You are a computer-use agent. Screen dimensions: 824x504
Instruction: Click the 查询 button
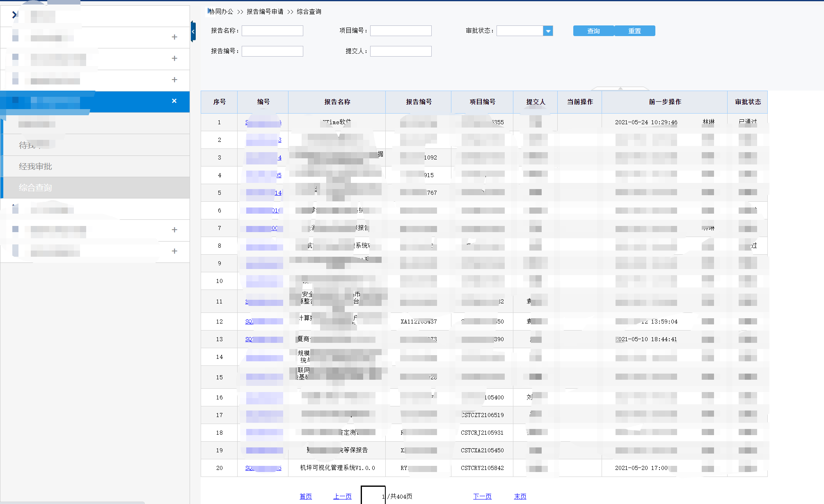(x=593, y=31)
